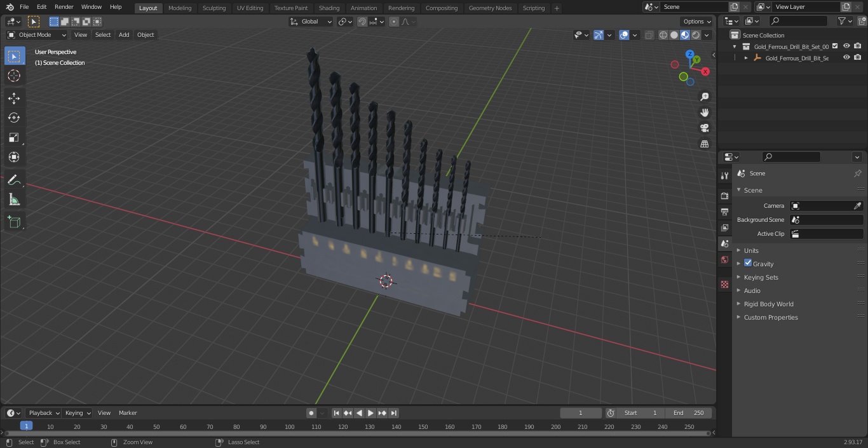868x448 pixels.
Task: Select the Select Box tool
Action: point(14,57)
